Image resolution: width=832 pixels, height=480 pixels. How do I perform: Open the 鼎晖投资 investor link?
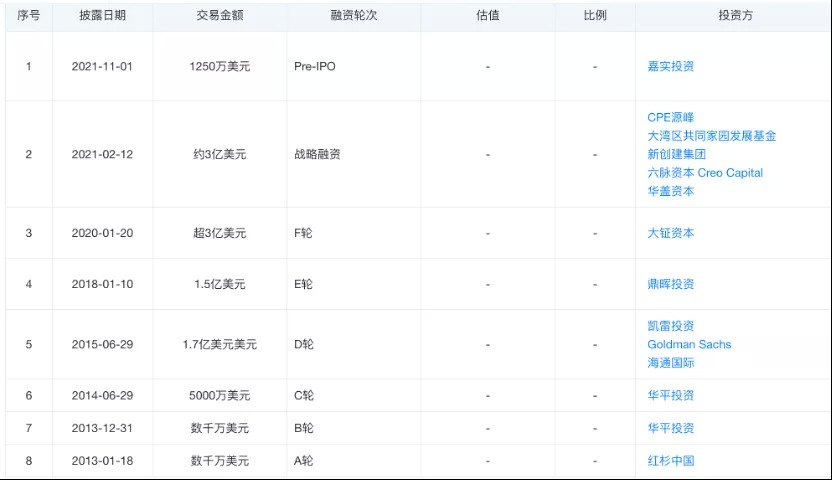670,284
